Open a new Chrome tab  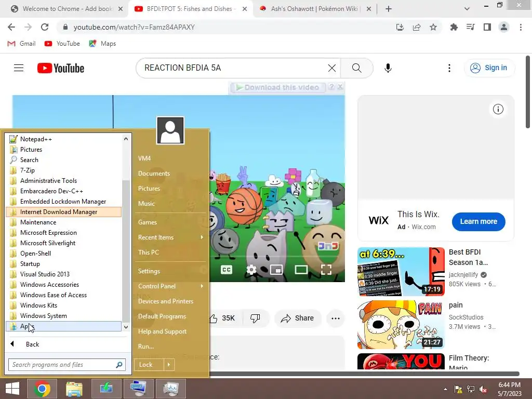tap(389, 9)
